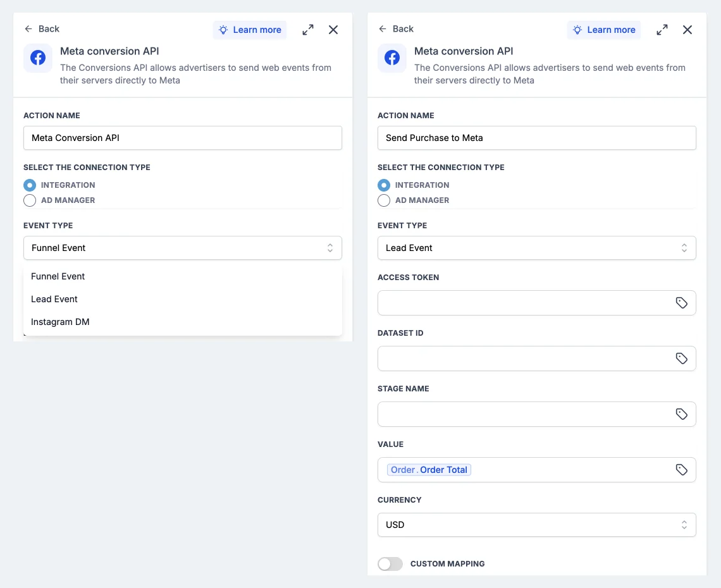
Task: Click the back arrow icon in right panel
Action: pyautogui.click(x=383, y=29)
